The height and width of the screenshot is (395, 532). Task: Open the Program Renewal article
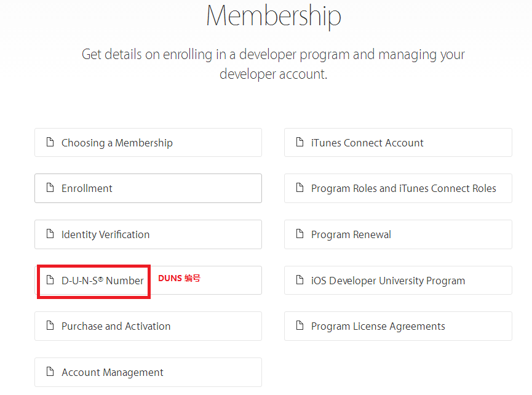click(x=351, y=234)
